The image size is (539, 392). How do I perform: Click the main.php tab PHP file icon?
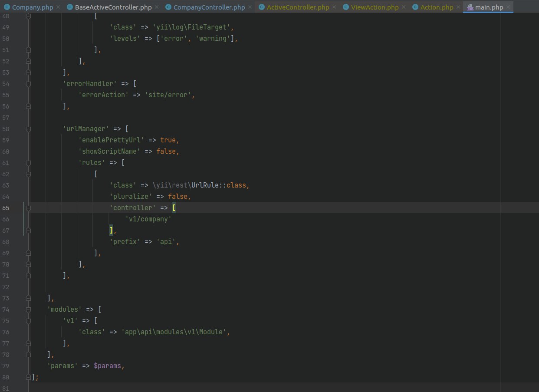[x=470, y=7]
